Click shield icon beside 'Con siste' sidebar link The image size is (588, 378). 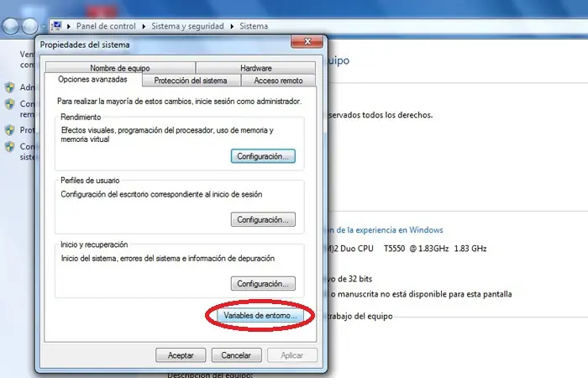coord(10,147)
